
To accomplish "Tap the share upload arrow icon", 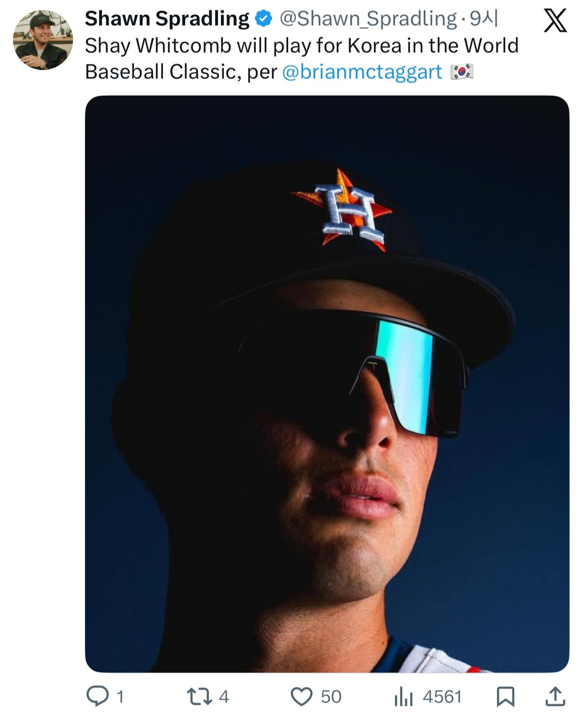I will tap(555, 697).
